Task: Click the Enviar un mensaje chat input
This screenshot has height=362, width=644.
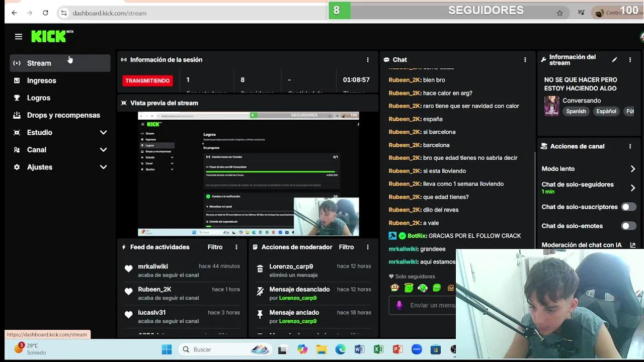Action: point(432,305)
